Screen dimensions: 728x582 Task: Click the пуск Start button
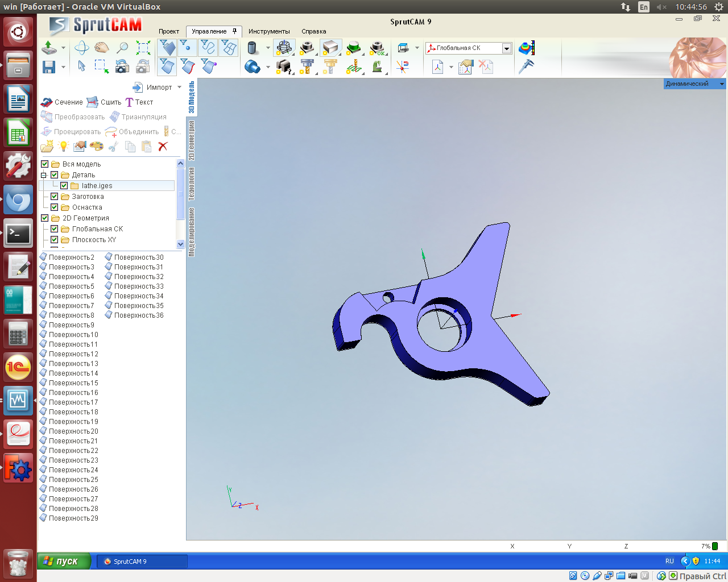pos(64,561)
